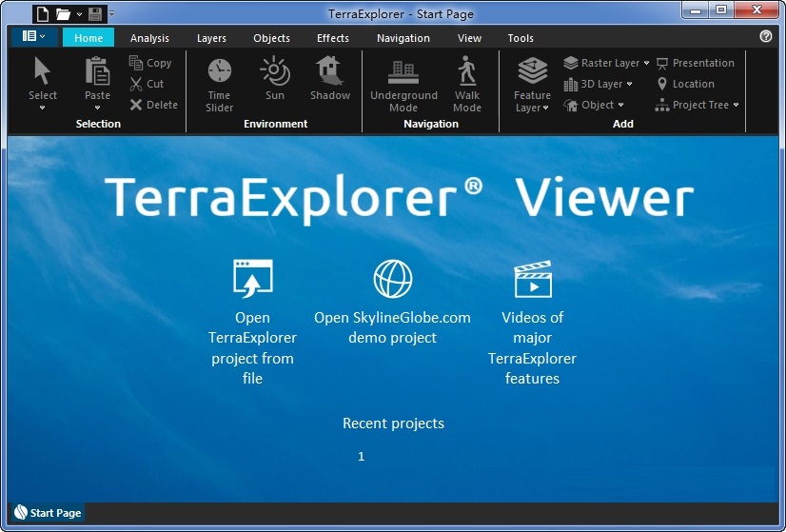
Task: Click the Cut scissors icon
Action: 135,84
